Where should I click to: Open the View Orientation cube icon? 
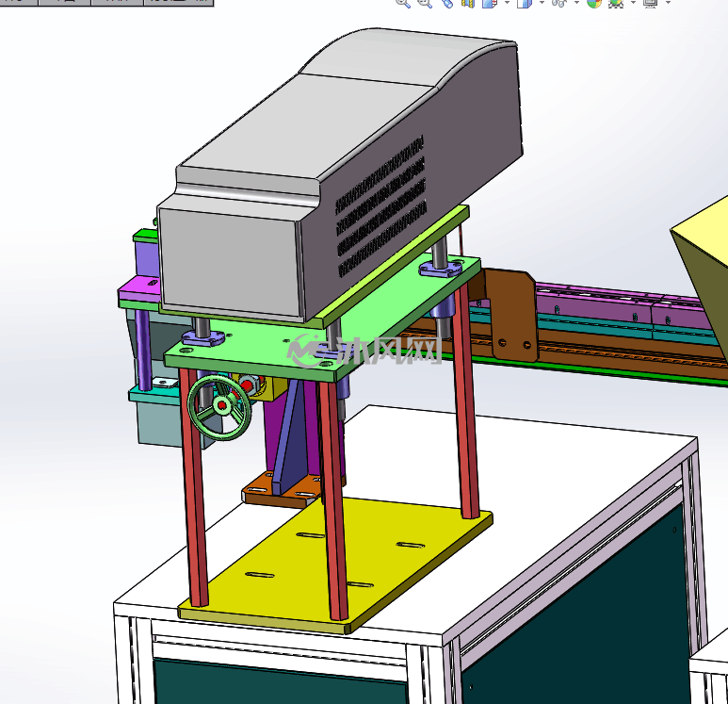point(490,3)
